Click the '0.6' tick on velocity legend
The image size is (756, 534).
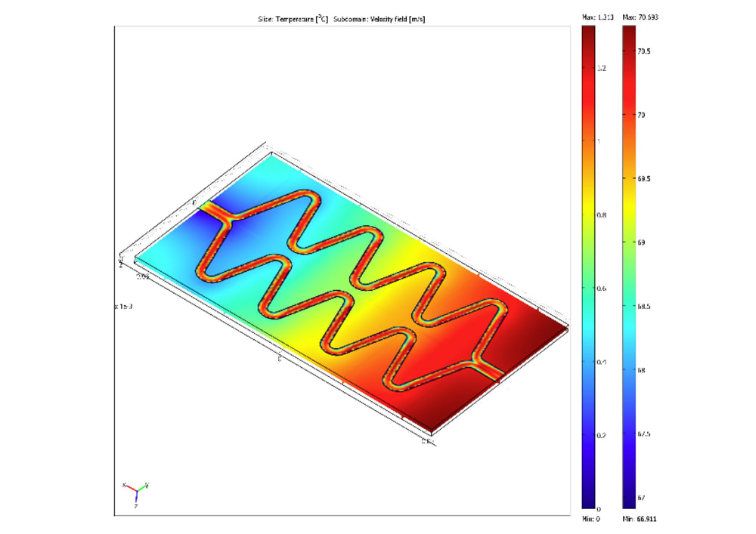pos(602,289)
